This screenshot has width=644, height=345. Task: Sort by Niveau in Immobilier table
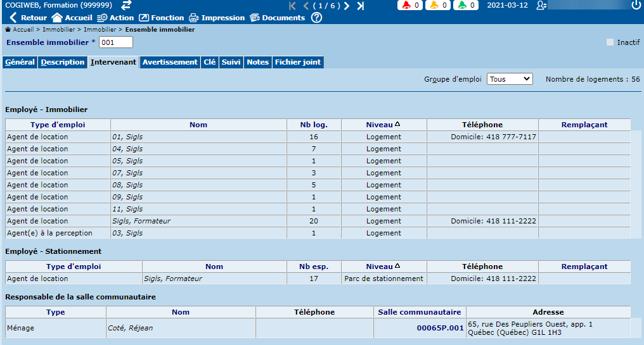point(383,125)
